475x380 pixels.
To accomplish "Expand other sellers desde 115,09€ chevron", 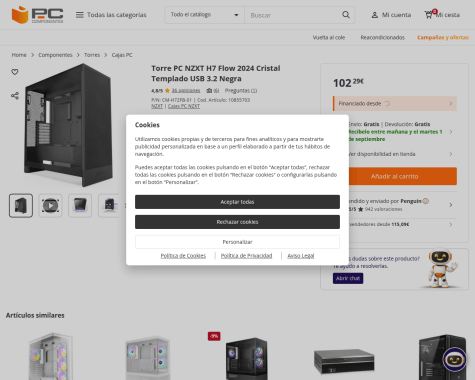I will pos(451,224).
